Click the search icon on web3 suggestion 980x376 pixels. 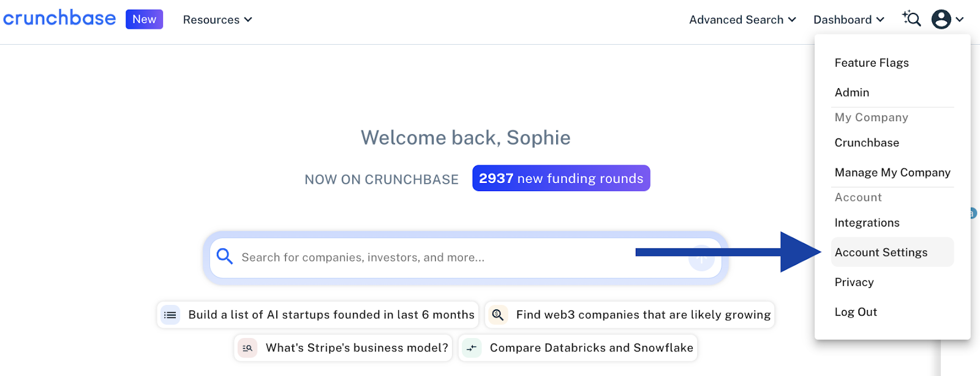498,315
